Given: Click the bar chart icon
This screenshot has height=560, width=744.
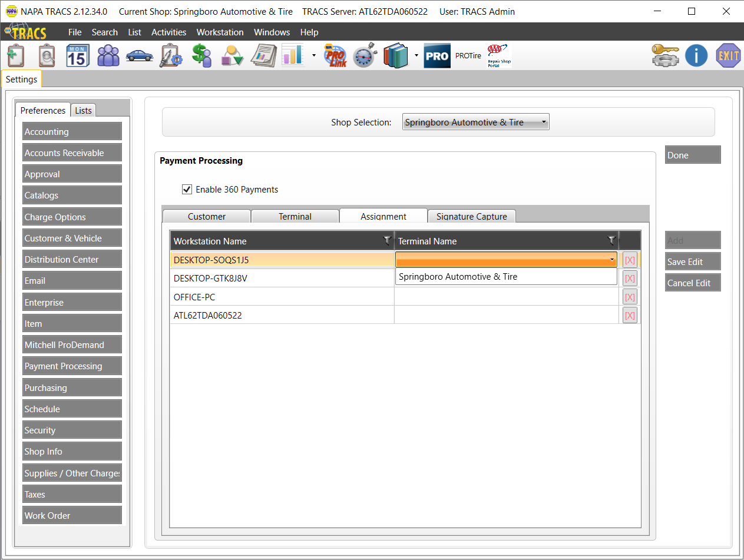Looking at the screenshot, I should click(292, 56).
